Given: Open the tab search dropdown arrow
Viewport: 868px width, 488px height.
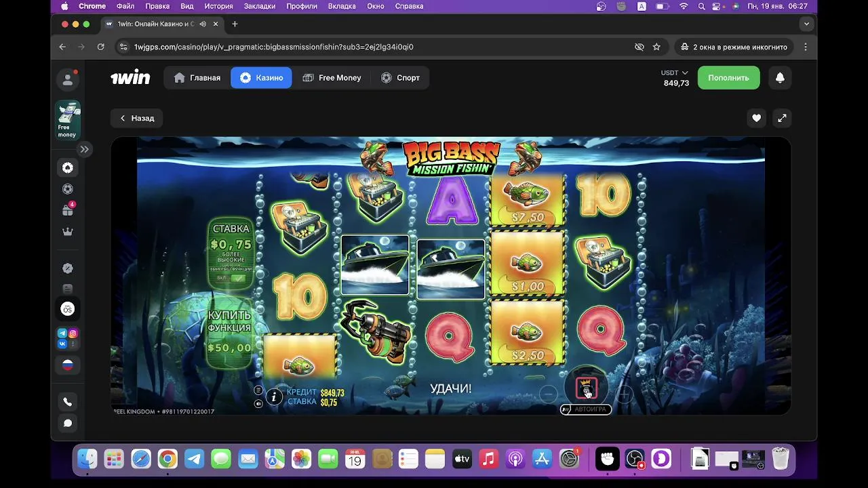Looking at the screenshot, I should click(806, 24).
